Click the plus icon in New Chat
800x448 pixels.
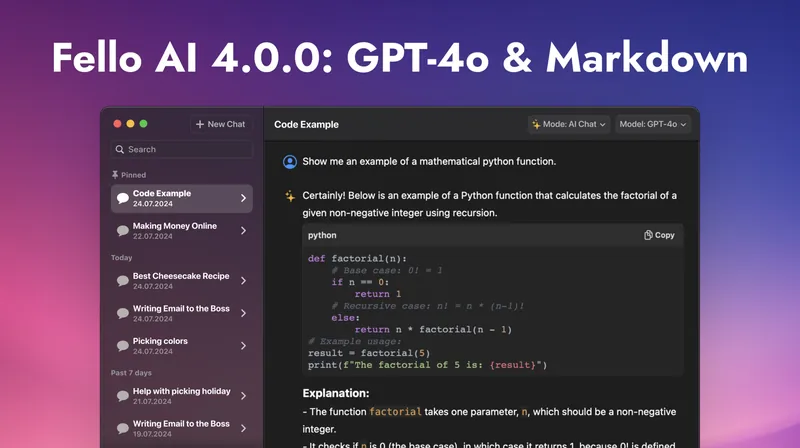199,124
